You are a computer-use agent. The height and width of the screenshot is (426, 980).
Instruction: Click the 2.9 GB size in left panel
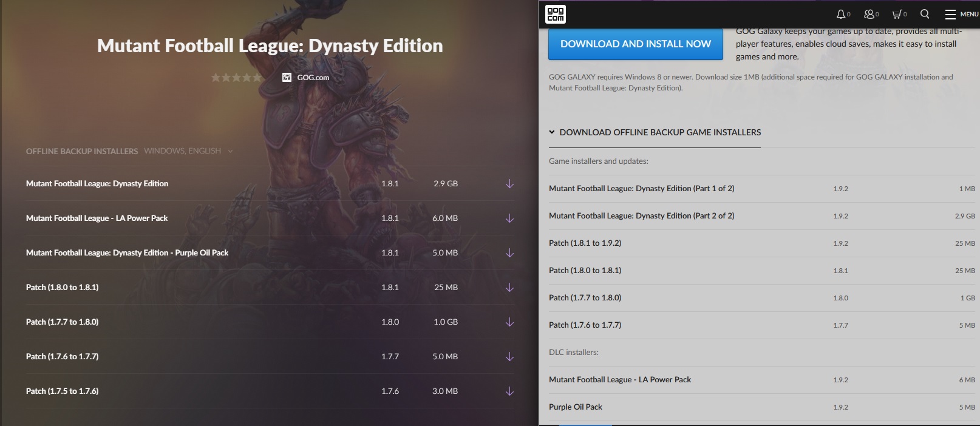click(446, 184)
